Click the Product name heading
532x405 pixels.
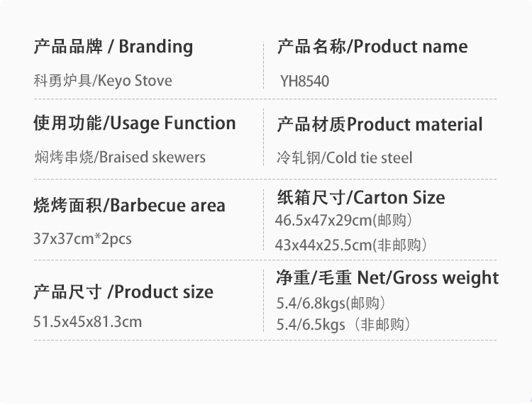tap(372, 47)
